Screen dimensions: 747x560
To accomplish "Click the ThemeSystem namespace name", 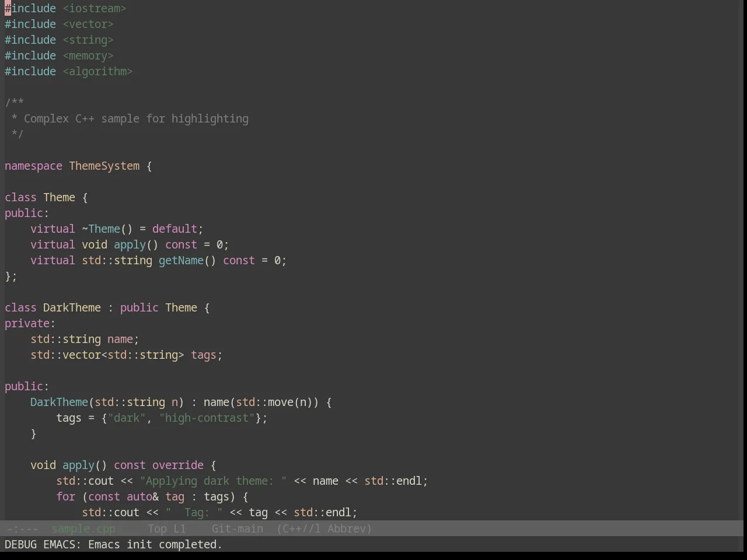I will point(104,166).
